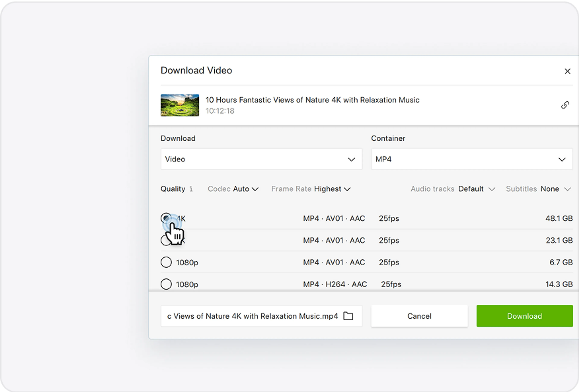The image size is (579, 392).
Task: Open the Container dropdown showing MP4
Action: [x=472, y=159]
